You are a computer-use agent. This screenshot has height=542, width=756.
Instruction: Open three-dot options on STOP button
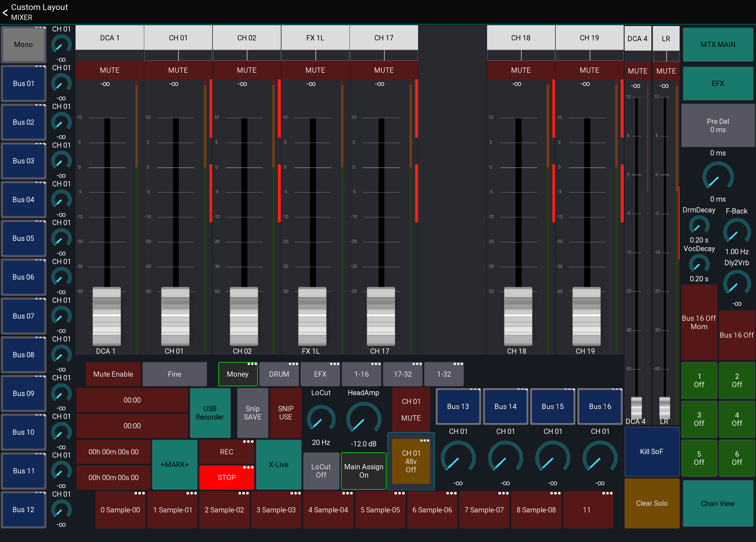pos(248,468)
